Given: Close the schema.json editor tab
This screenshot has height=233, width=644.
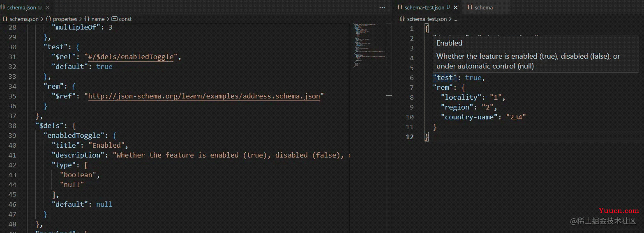Looking at the screenshot, I should [47, 7].
